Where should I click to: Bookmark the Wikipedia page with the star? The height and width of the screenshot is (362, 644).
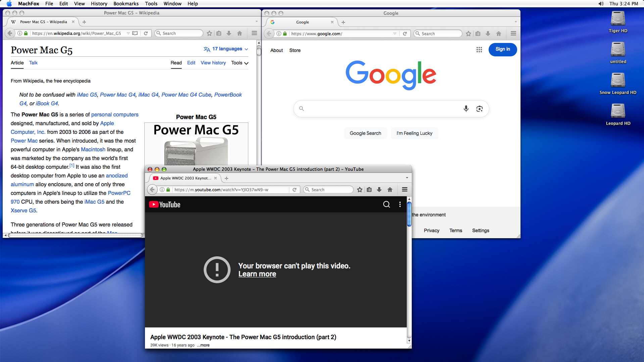209,33
